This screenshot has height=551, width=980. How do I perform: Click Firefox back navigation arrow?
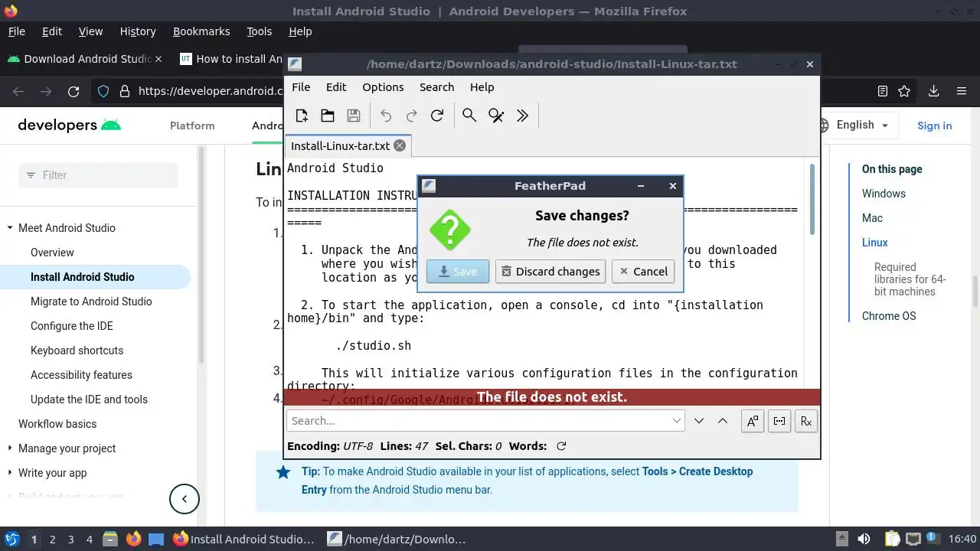point(18,91)
